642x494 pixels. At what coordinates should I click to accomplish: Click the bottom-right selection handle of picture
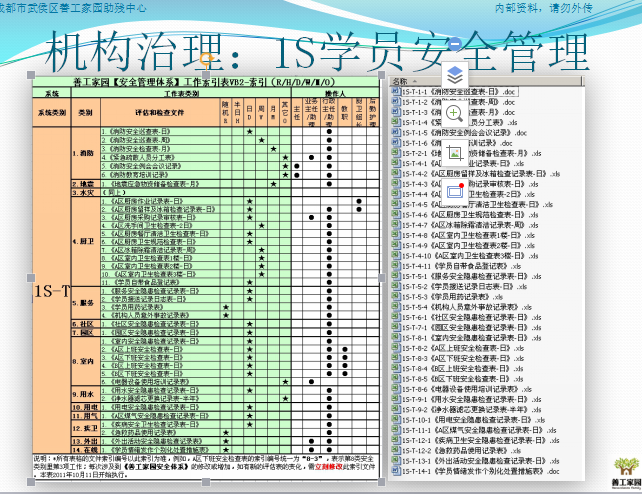382,482
